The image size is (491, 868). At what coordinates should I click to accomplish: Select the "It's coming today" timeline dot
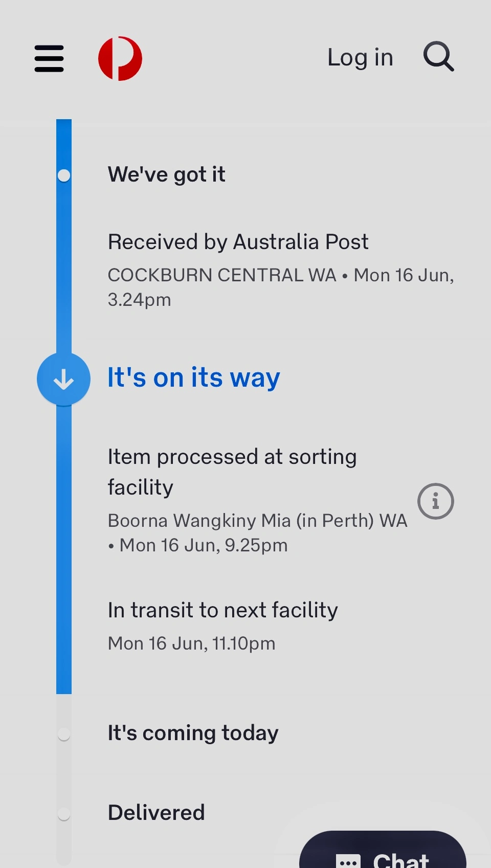point(64,734)
